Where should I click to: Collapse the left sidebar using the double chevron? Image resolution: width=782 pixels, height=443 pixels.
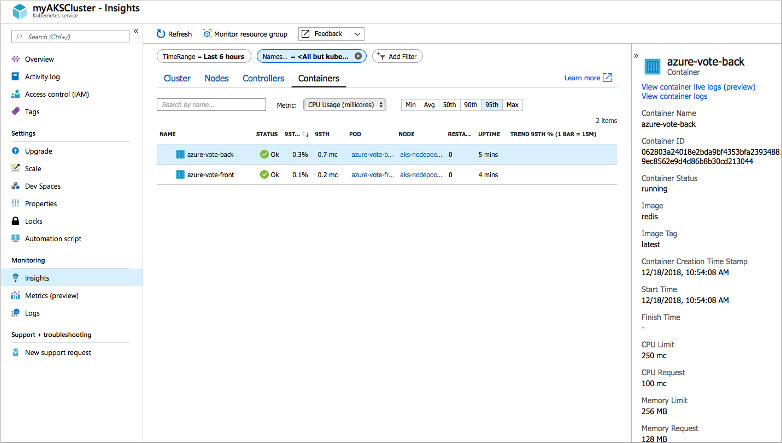point(136,31)
